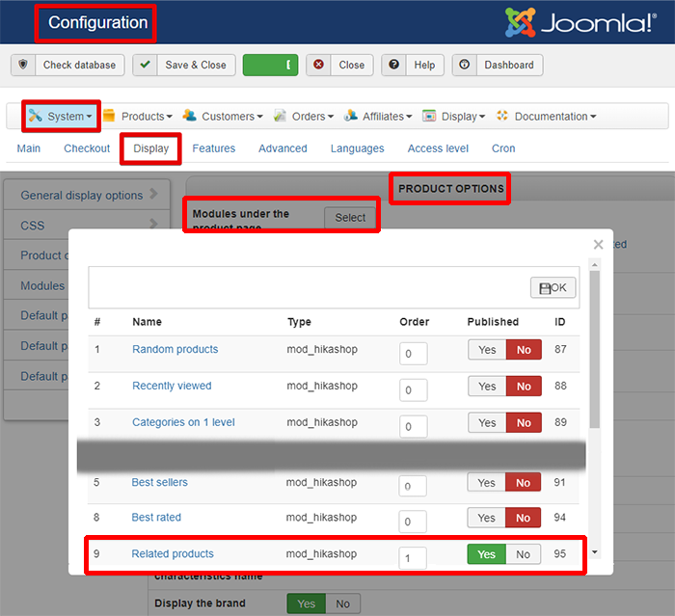The image size is (675, 616).
Task: Click the Order field for Related products
Action: tap(413, 558)
